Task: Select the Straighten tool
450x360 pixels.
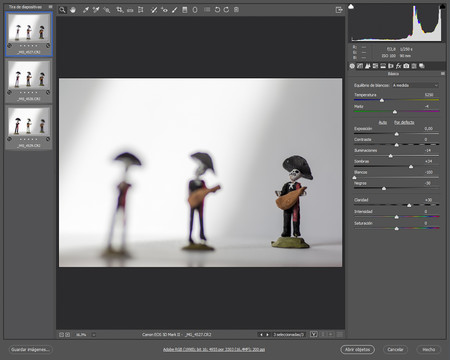Action: pyautogui.click(x=130, y=10)
